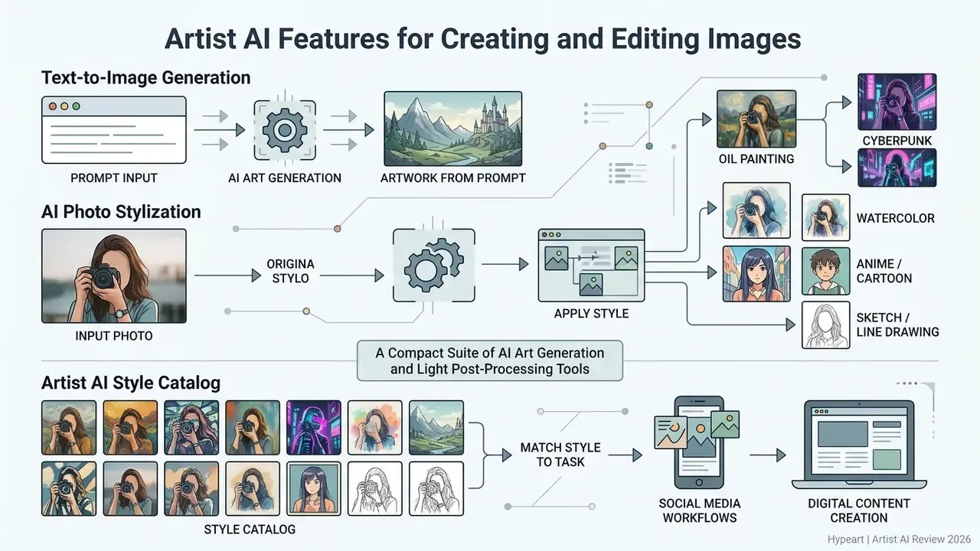Choose the orange sunset style in Style Catalog

coord(130,428)
